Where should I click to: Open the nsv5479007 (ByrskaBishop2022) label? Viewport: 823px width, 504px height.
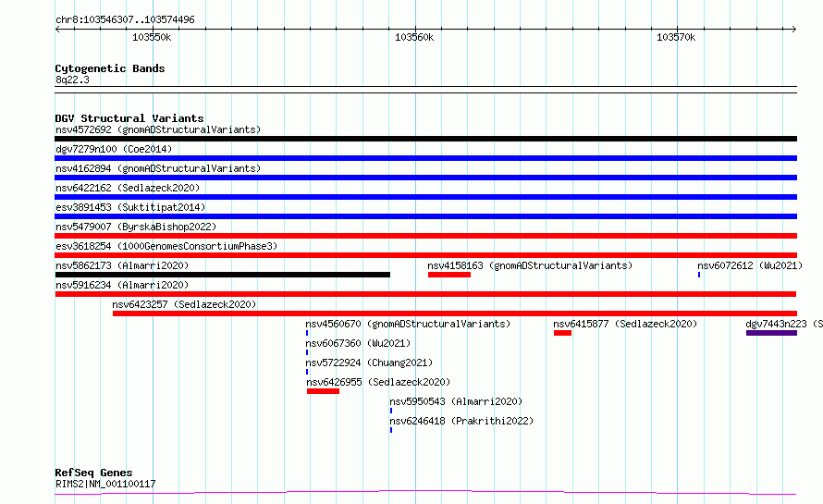[x=136, y=227]
